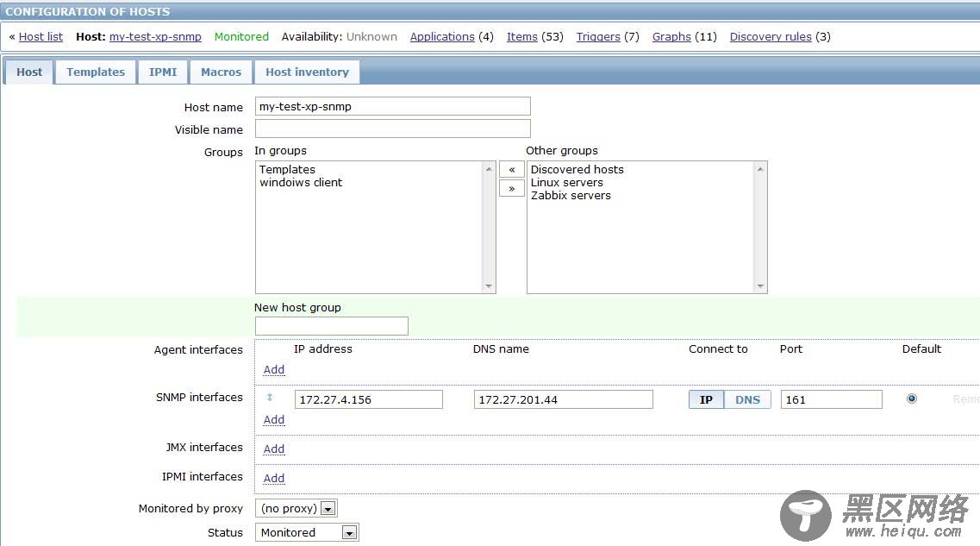This screenshot has height=546, width=980.
Task: Open the Items link
Action: point(521,37)
